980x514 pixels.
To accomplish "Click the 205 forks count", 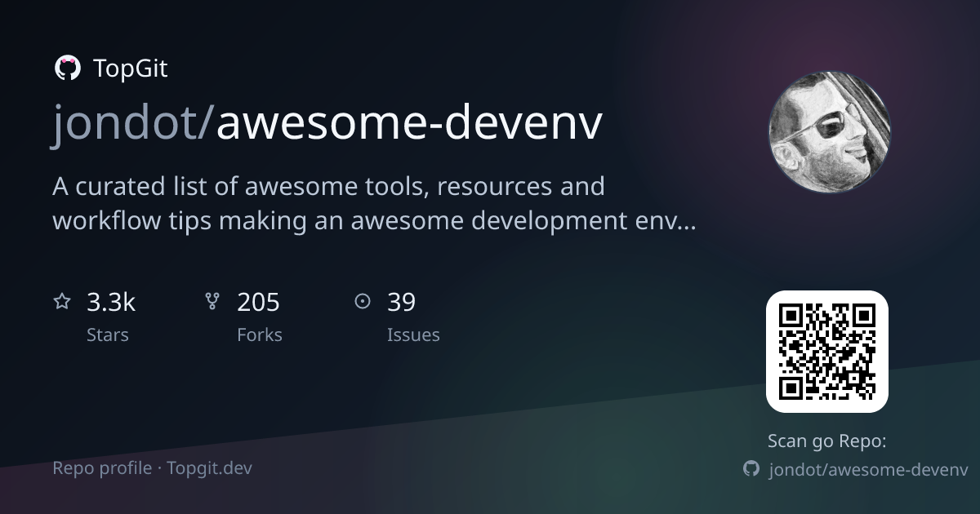I will [258, 303].
